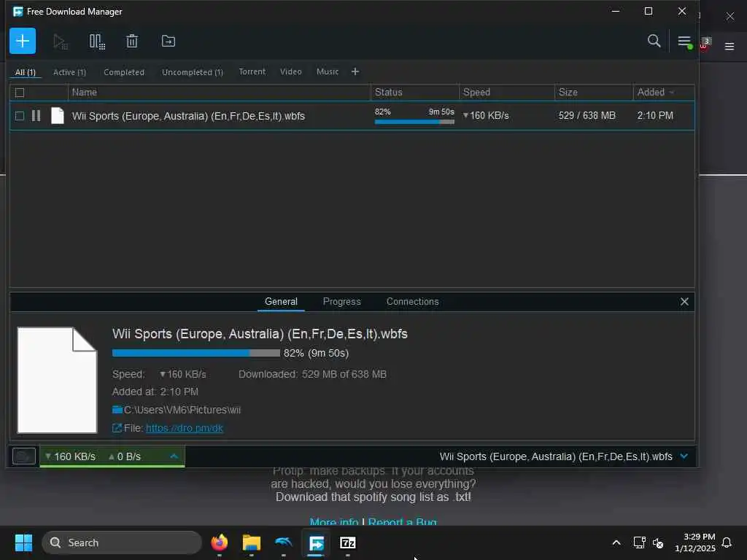Switch to the All (1) tab
This screenshot has width=747, height=560.
click(x=26, y=72)
